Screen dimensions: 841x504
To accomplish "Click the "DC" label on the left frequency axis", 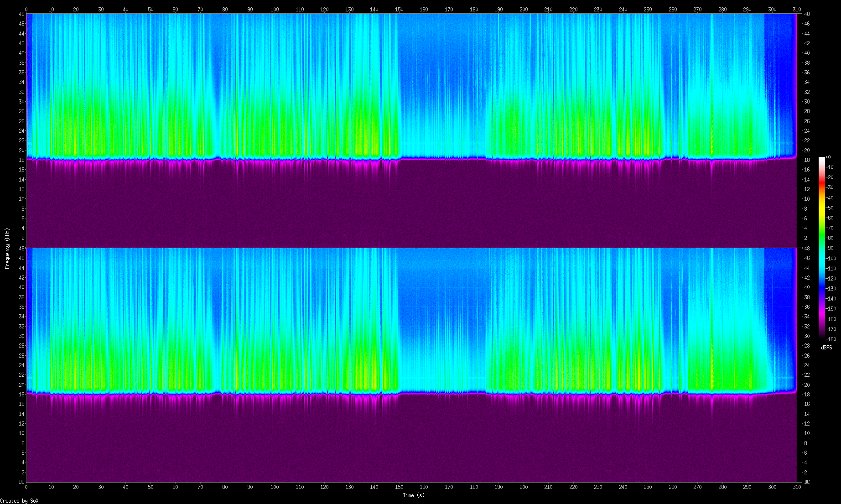I will click(21, 482).
